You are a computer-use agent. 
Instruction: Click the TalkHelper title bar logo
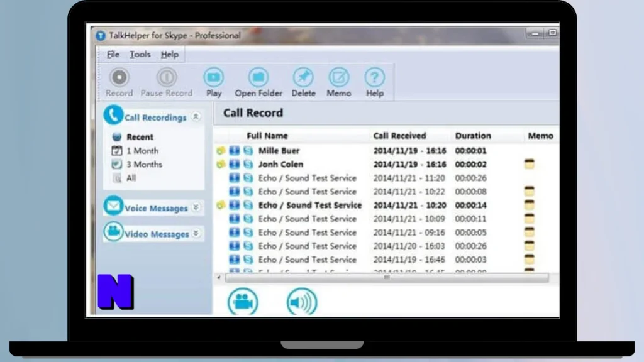[x=101, y=36]
